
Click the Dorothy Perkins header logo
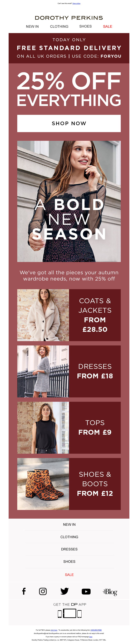tap(69, 18)
